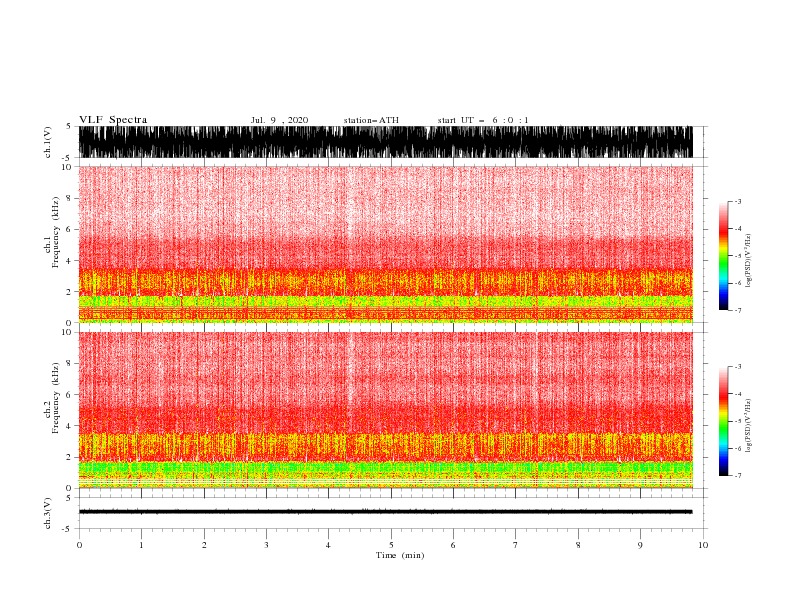792x612 pixels.
Task: Click the '1' tick on the time axis
Action: coord(141,545)
